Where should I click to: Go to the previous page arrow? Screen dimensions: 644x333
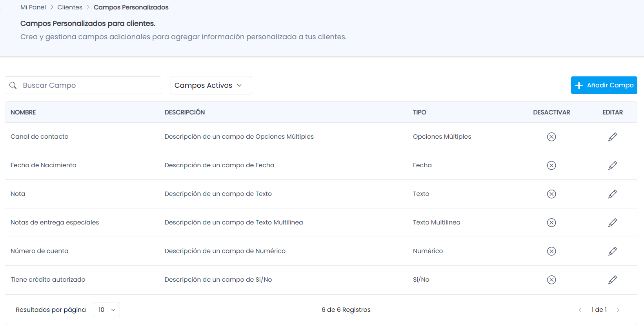[x=580, y=310]
